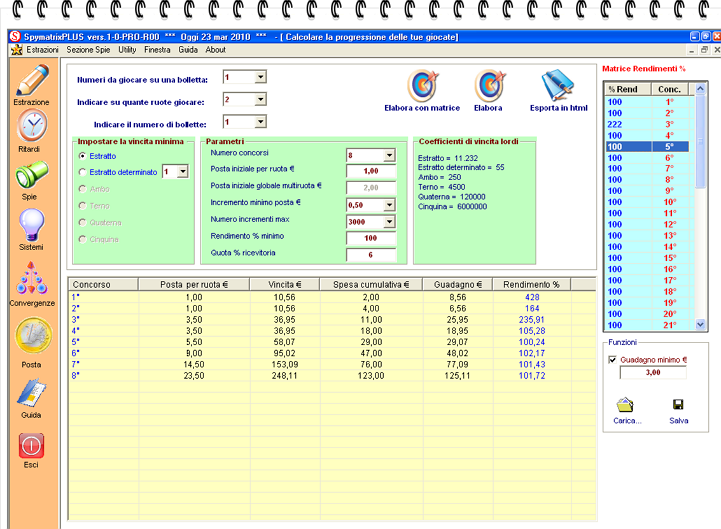Viewport: 721px width, 529px height.
Task: Select matrix row 3° with 222
Action: coord(647,124)
